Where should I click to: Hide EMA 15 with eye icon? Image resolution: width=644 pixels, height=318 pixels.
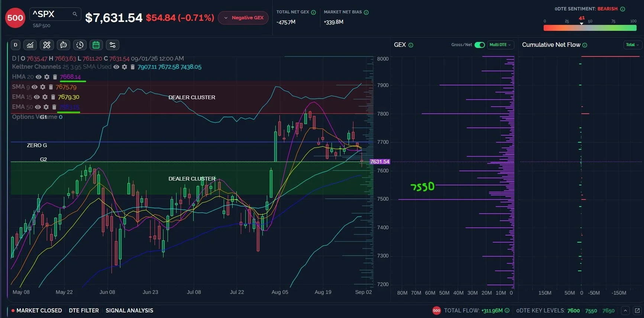[37, 97]
